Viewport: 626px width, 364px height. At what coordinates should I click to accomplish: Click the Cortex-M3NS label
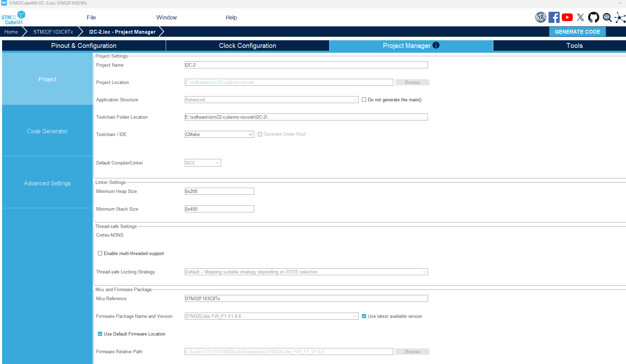tap(110, 235)
